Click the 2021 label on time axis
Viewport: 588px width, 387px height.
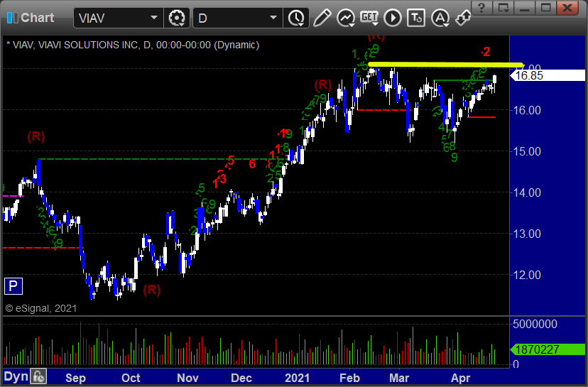point(297,378)
